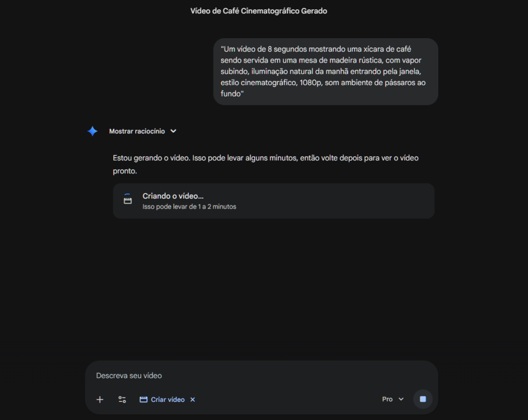Click the word pronto in the response

[125, 171]
